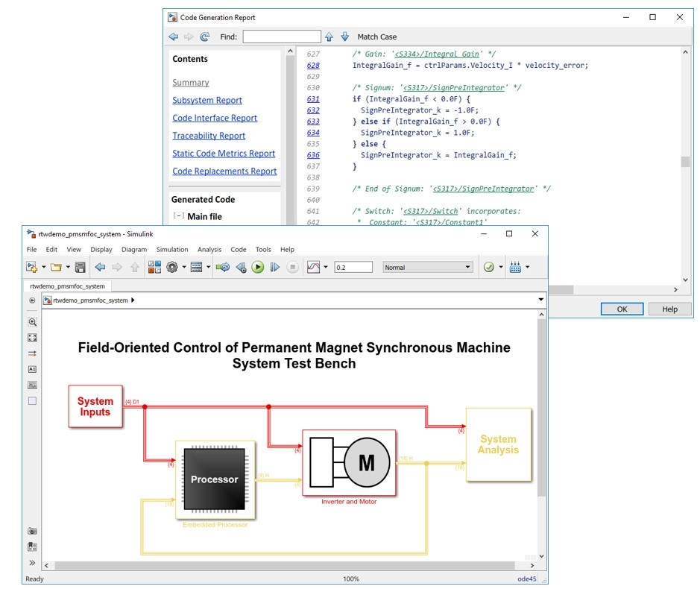Click the Up to Parent arrow icon
Viewport: 700px width, 589px height.
click(134, 267)
